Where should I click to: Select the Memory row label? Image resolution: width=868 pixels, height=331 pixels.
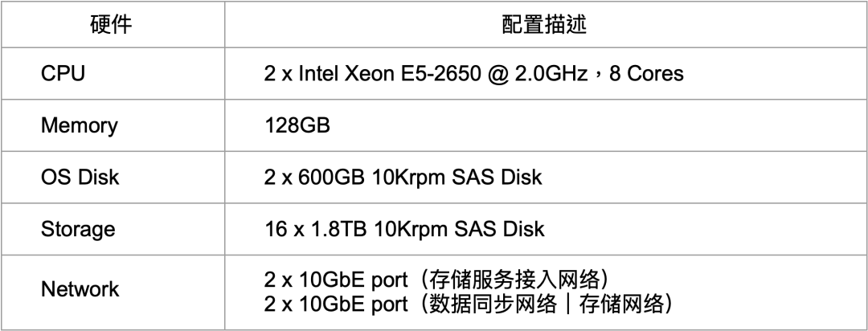(x=79, y=126)
